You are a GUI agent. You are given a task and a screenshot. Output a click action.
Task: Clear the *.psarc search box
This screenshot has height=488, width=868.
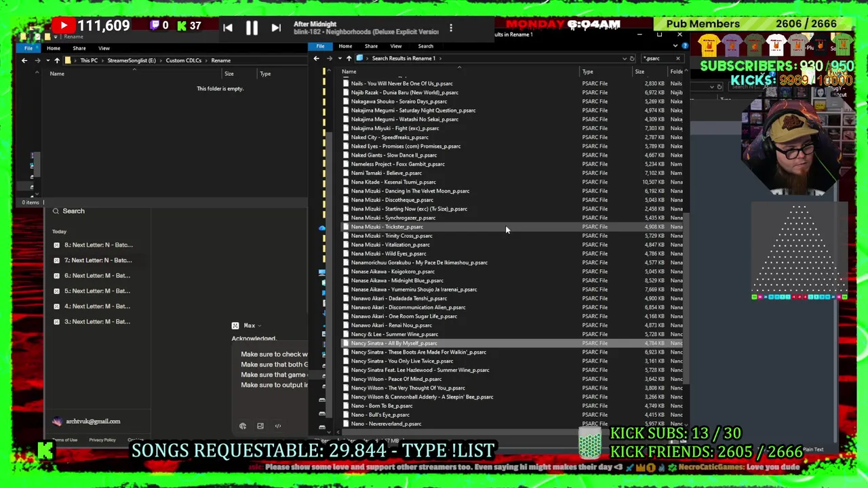[677, 58]
